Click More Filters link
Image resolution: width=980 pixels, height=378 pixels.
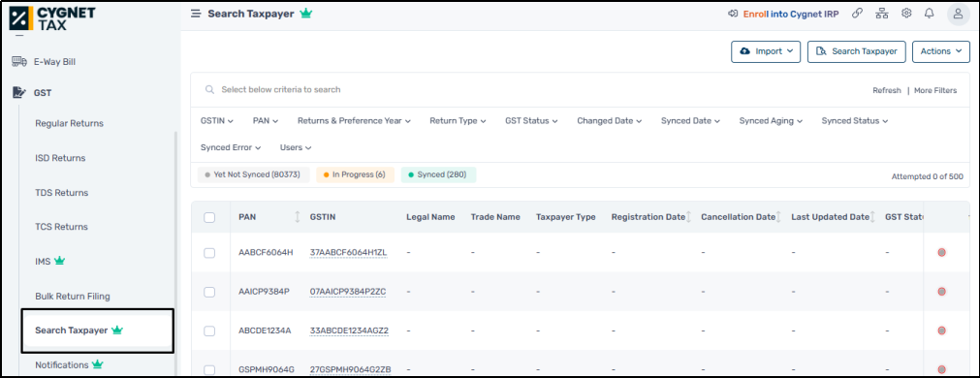click(x=935, y=90)
